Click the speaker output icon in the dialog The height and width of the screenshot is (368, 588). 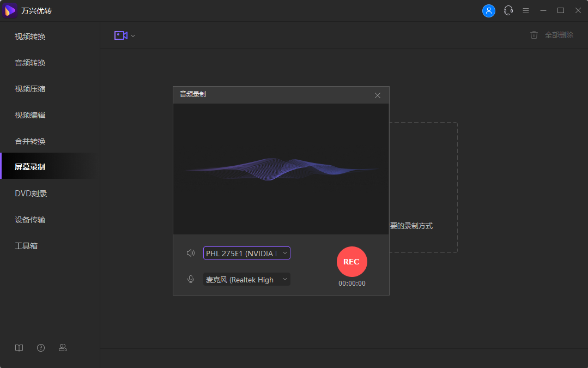coord(190,252)
